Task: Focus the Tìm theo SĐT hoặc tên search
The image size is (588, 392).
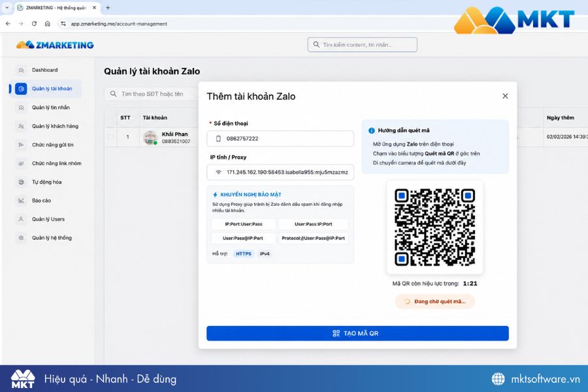Action: pyautogui.click(x=151, y=94)
